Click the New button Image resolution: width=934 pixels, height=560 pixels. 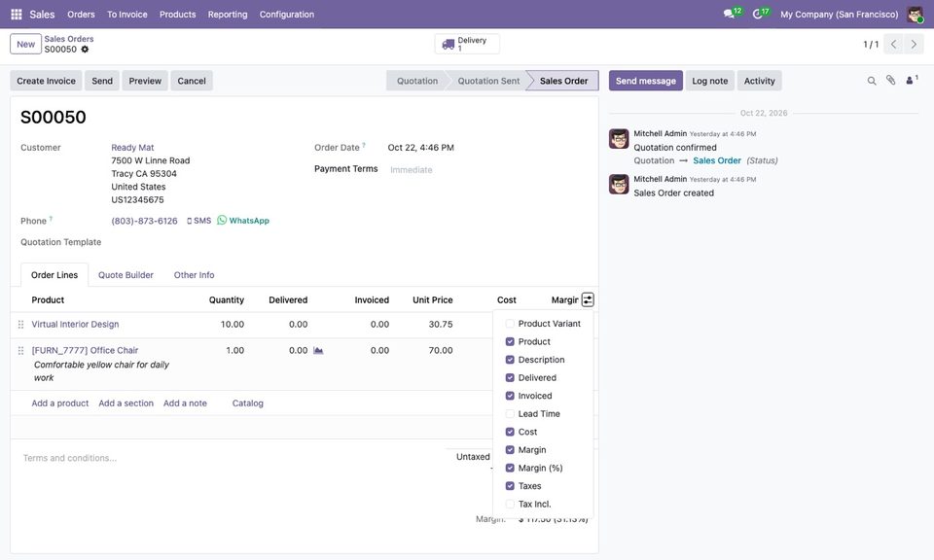[x=25, y=44]
